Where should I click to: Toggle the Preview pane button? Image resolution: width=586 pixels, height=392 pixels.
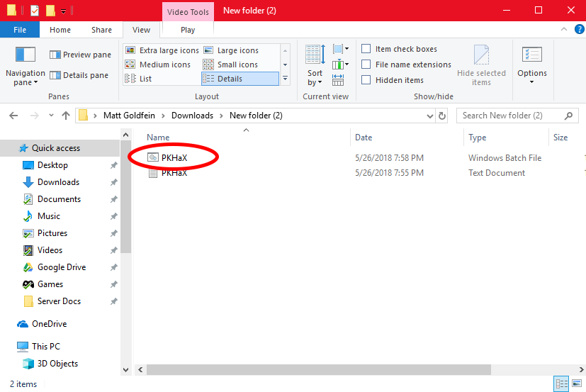(80, 55)
